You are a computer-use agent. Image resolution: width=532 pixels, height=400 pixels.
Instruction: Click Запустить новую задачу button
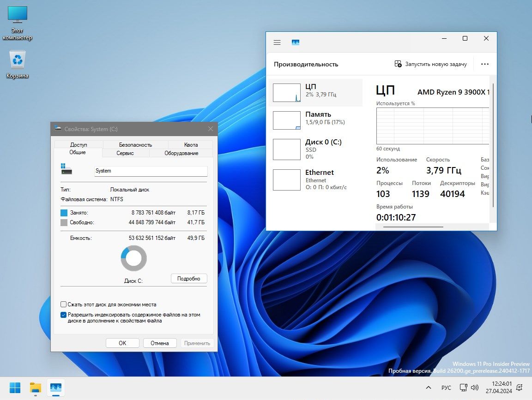tap(430, 64)
